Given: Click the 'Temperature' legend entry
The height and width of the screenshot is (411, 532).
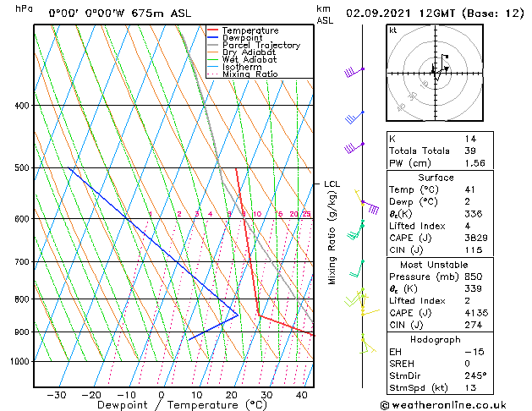Looking at the screenshot, I should pos(250,30).
